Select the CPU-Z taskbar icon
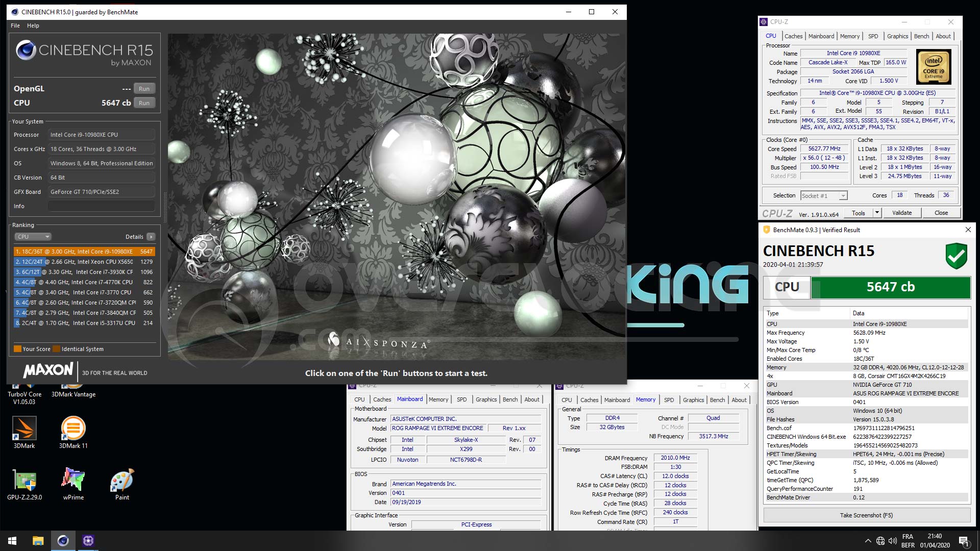 click(x=88, y=541)
